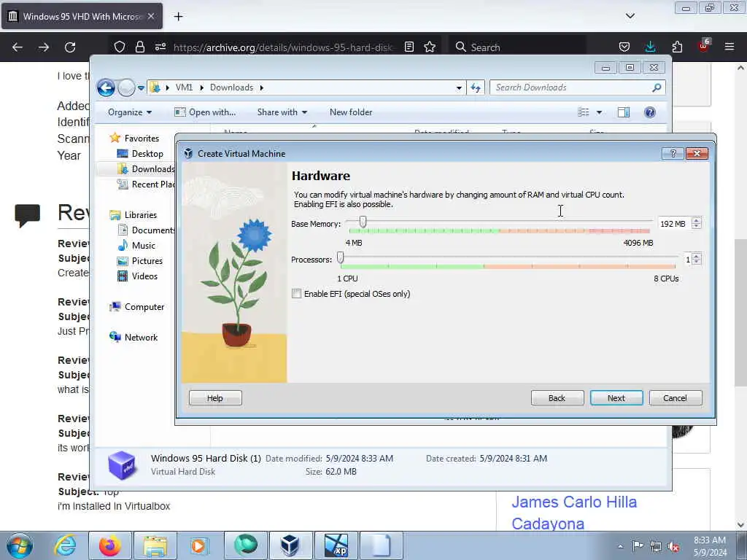The image size is (747, 560).
Task: Open the Organize menu in Explorer
Action: (x=130, y=112)
